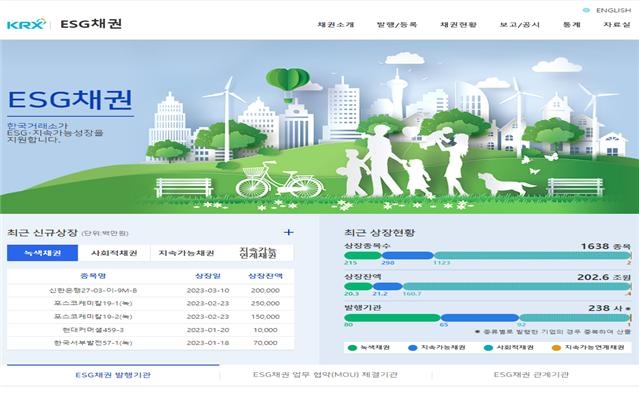Click balance value 10,000
Viewport: 639px width, 397px height.
265,330
